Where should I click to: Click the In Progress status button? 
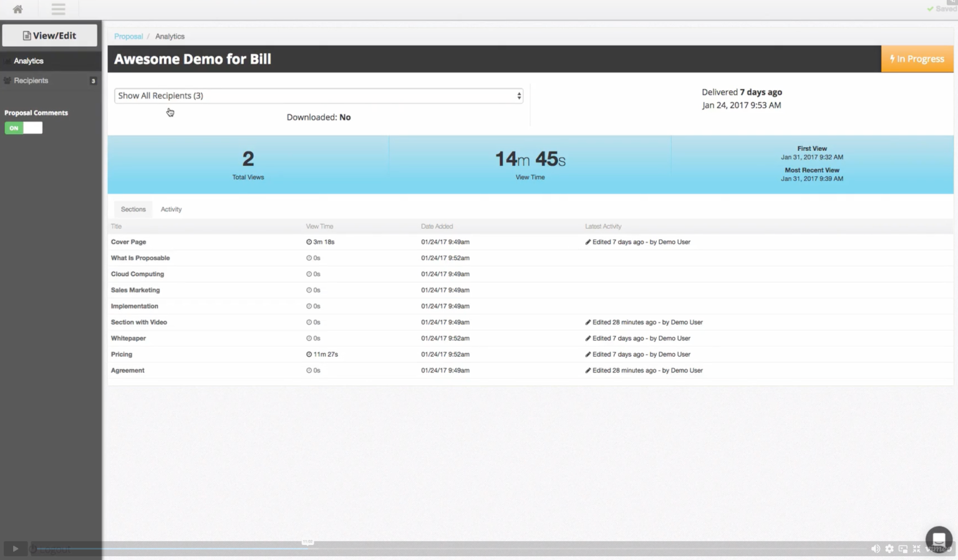pyautogui.click(x=917, y=59)
